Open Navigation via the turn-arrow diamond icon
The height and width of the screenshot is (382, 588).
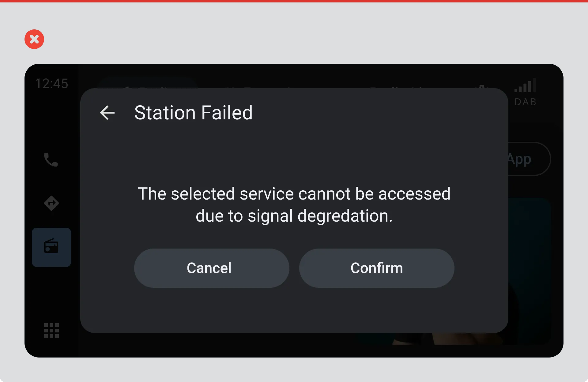click(x=51, y=203)
